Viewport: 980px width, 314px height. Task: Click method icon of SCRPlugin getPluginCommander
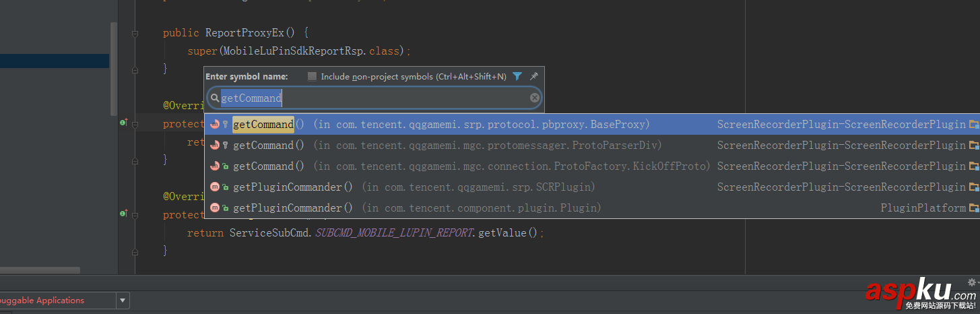215,187
